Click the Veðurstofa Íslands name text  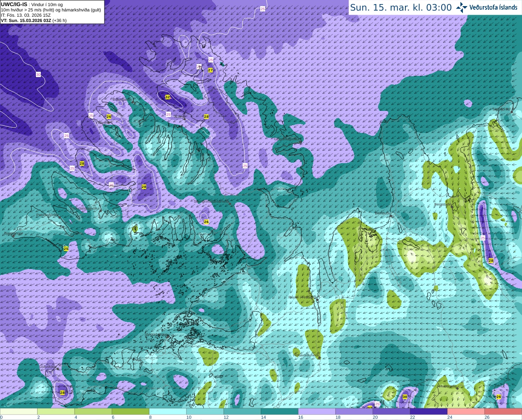(x=493, y=7)
